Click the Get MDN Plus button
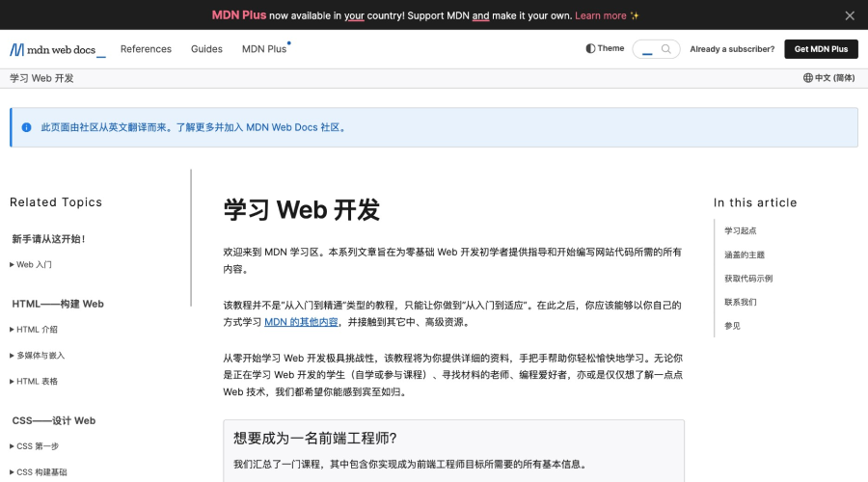The height and width of the screenshot is (482, 868). (821, 49)
